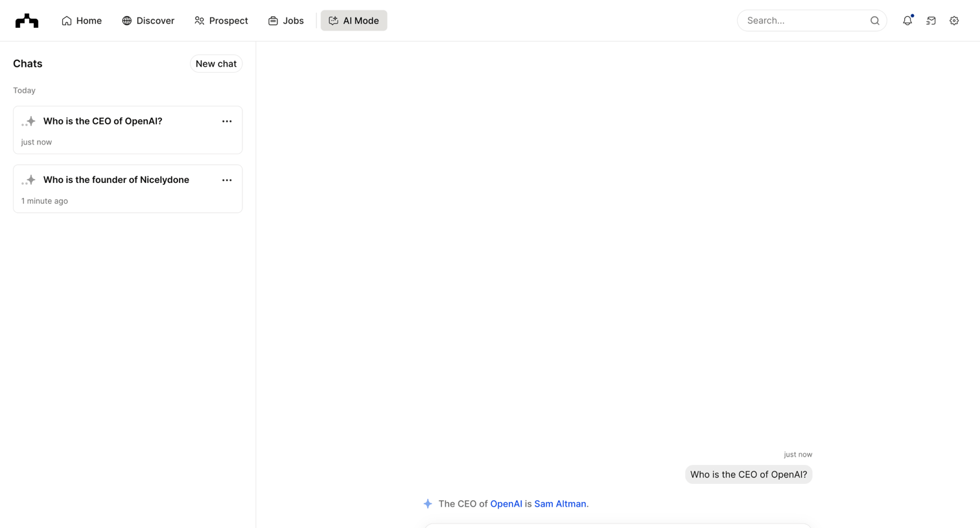Go to the Home tab

82,21
